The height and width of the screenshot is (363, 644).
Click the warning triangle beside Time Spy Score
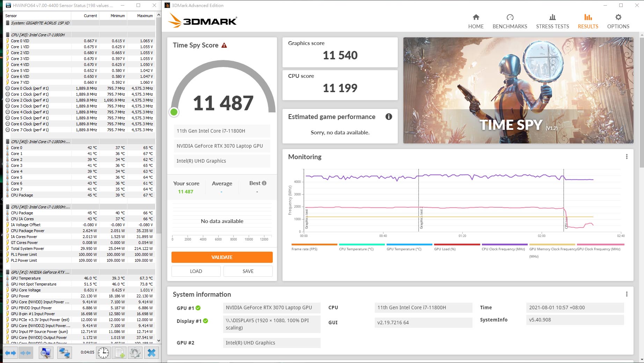(224, 45)
